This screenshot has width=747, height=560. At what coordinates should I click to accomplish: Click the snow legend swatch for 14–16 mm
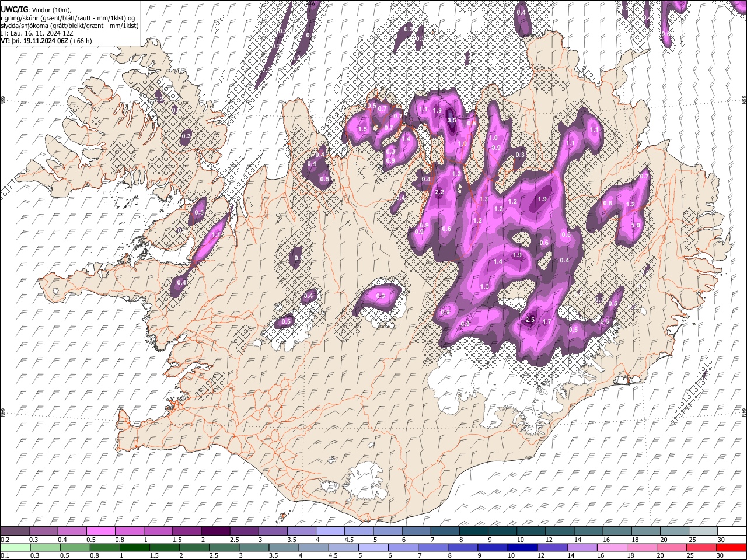pos(588,531)
